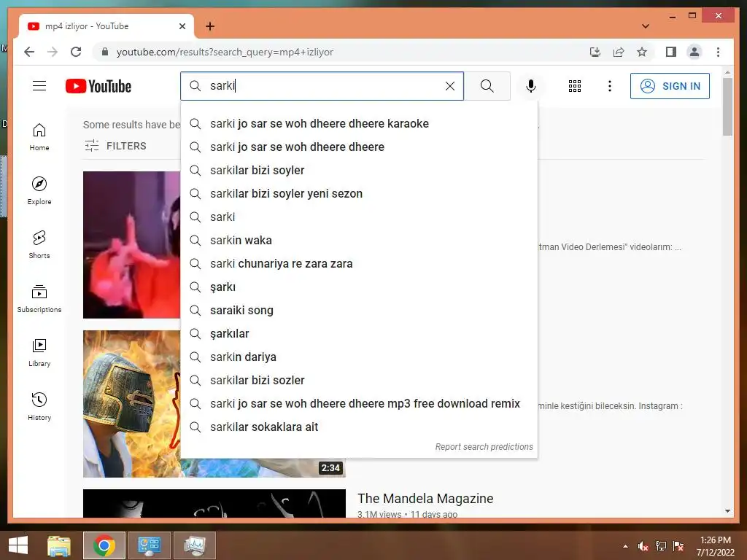
Task: Open the first video thumbnail with red figure
Action: click(x=131, y=245)
